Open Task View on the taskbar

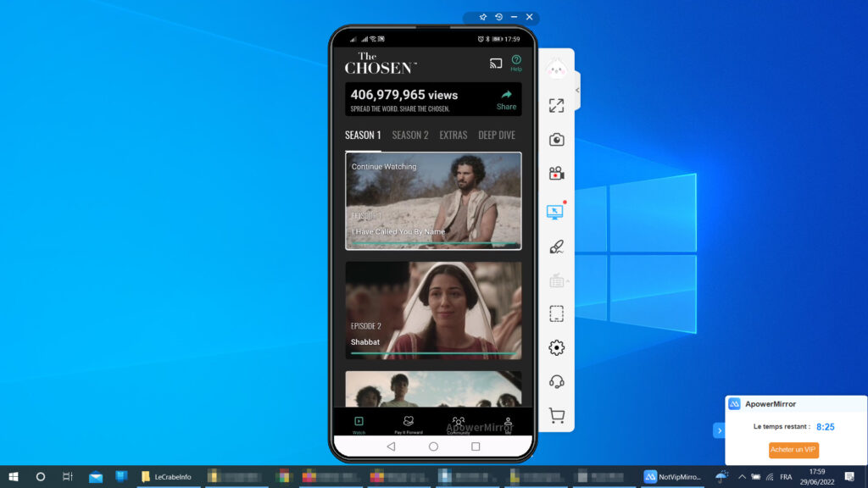pyautogui.click(x=68, y=476)
